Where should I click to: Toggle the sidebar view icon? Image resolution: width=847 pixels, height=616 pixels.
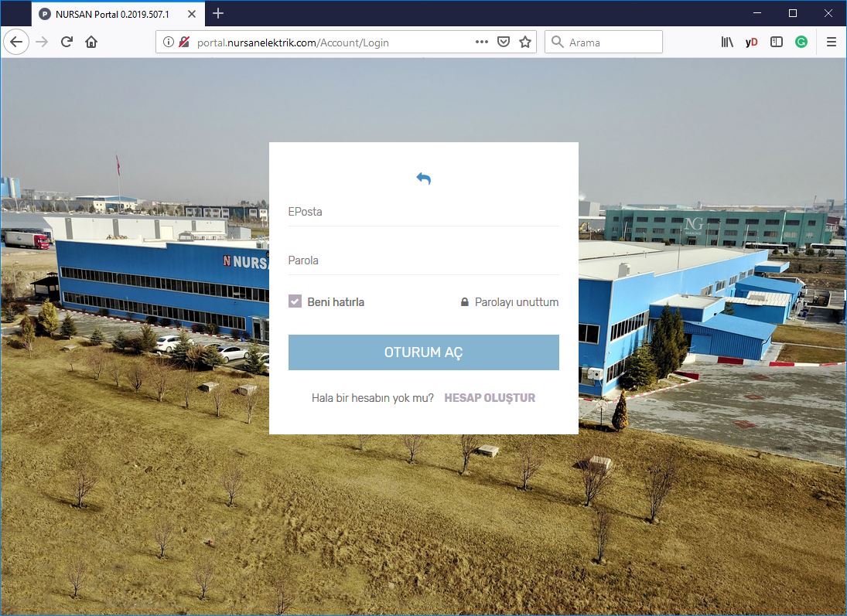[777, 43]
